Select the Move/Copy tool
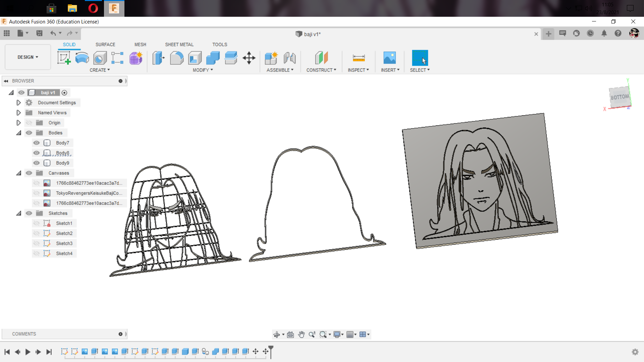Viewport: 644px width, 362px height. [x=249, y=58]
